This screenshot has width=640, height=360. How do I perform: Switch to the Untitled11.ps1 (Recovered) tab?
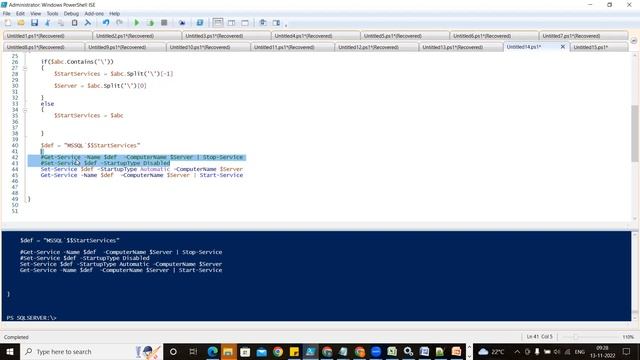[x=292, y=47]
